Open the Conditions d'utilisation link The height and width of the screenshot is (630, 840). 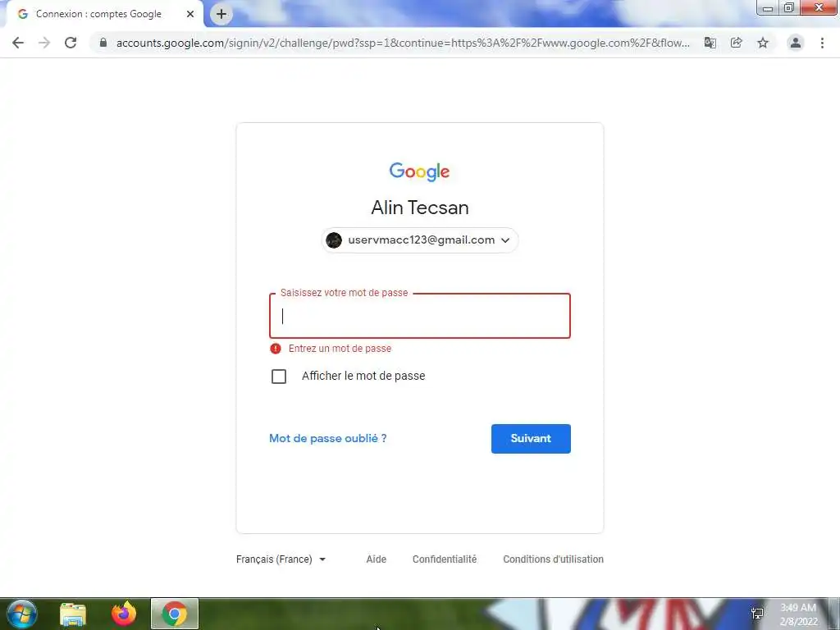554,559
